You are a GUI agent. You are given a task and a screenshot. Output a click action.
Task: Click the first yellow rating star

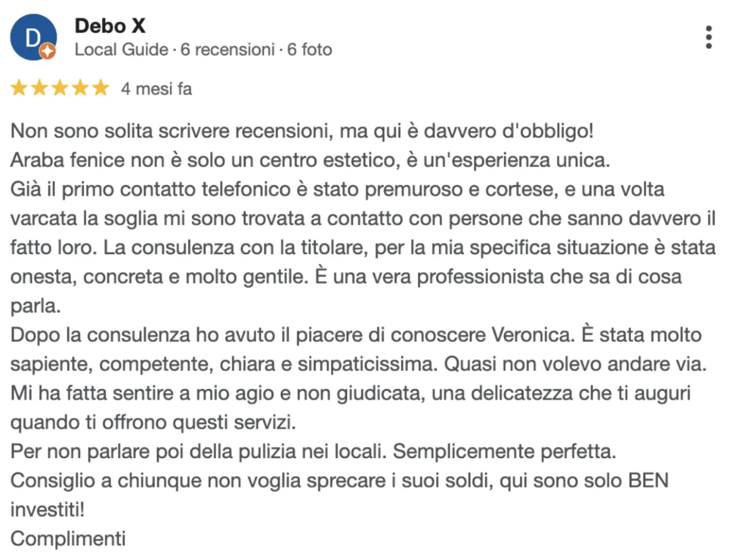[x=20, y=89]
